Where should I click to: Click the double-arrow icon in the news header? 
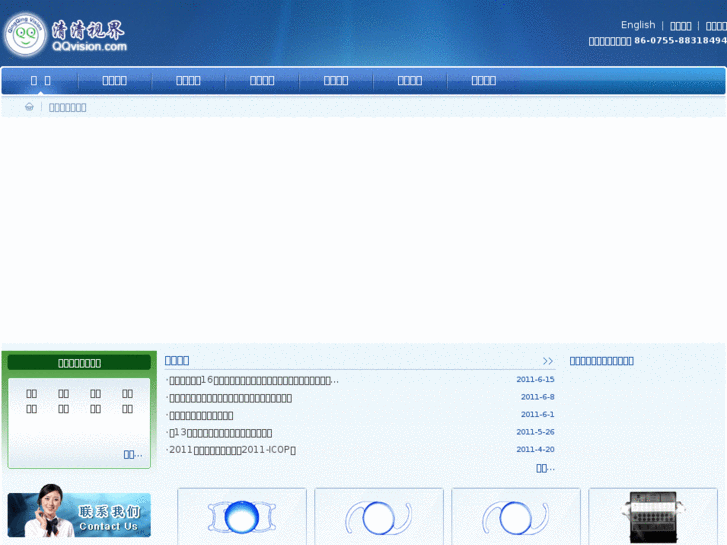click(548, 361)
